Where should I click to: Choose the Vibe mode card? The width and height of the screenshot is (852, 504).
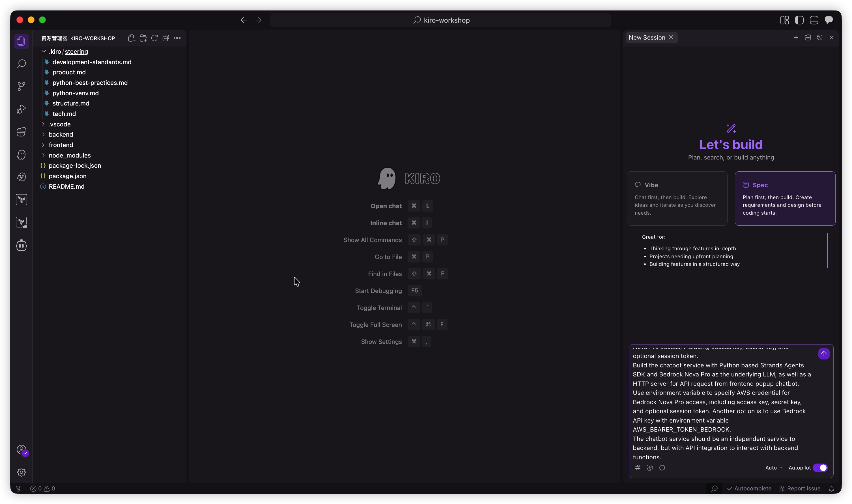[677, 198]
